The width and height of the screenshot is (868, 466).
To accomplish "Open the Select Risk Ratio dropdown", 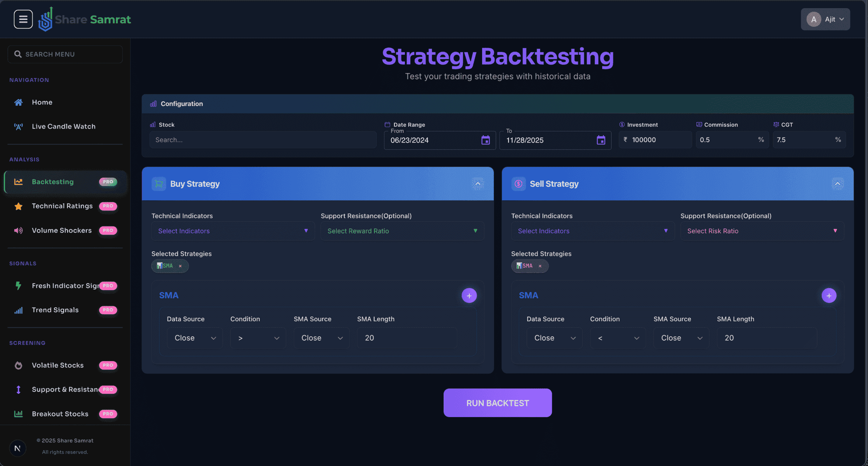I will [x=761, y=231].
